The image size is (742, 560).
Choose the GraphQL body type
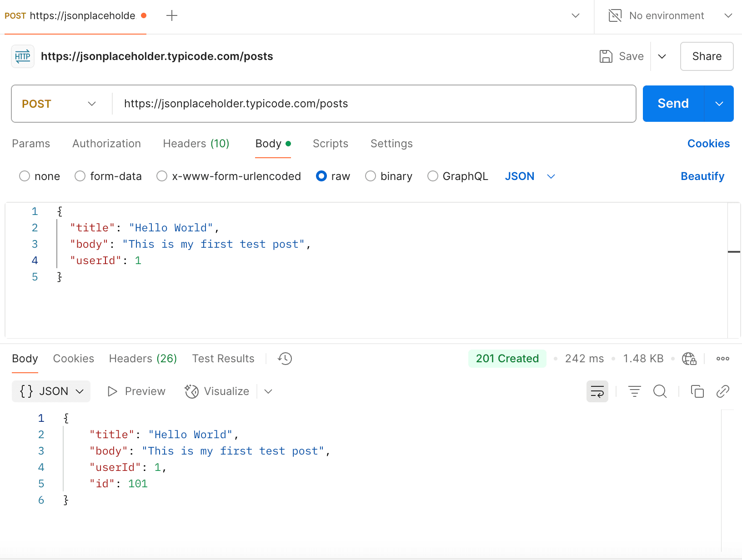click(x=433, y=176)
